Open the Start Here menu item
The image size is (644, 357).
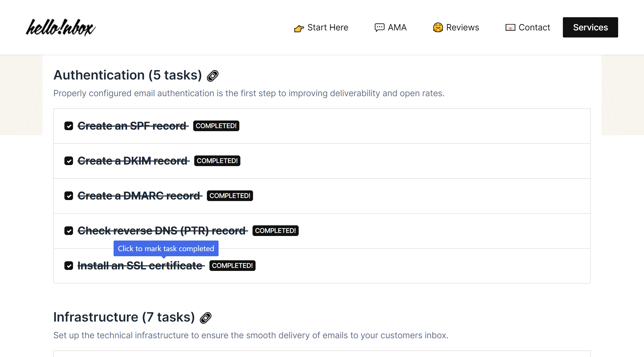328,27
